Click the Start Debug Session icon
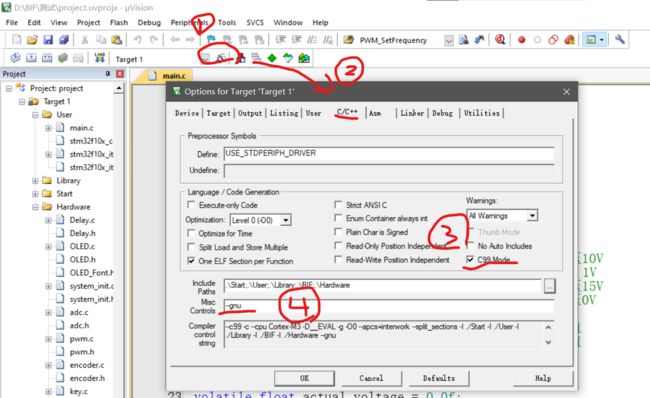The width and height of the screenshot is (650, 398). point(500,40)
